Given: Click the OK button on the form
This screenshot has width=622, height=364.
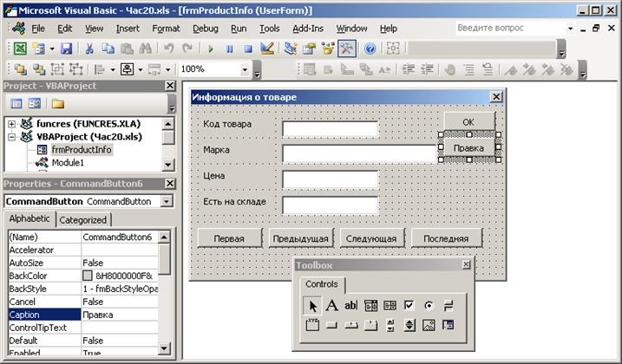Looking at the screenshot, I should [468, 122].
